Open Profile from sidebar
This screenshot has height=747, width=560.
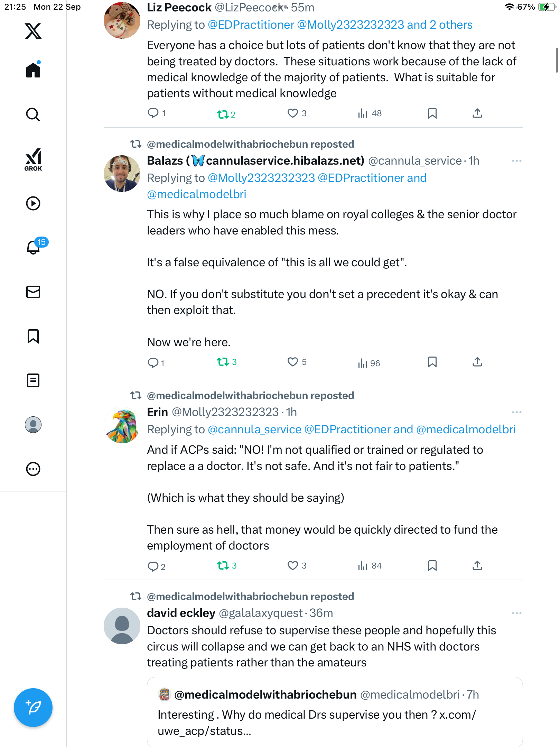click(x=33, y=425)
